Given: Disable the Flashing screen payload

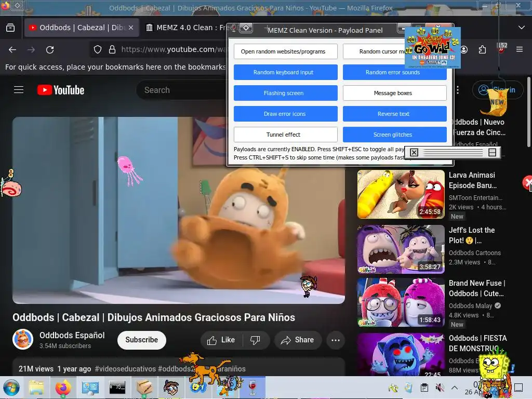Looking at the screenshot, I should (286, 93).
